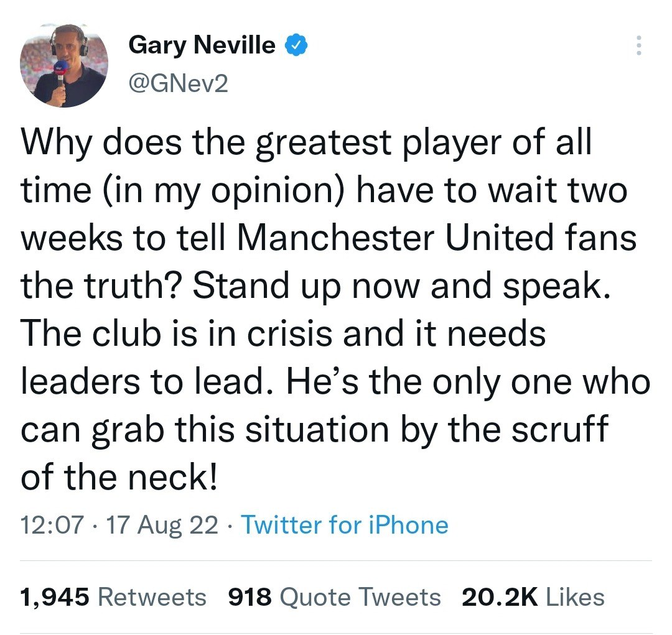This screenshot has width=672, height=635.
Task: Click the 17 Aug 22 date
Action: pyautogui.click(x=162, y=525)
